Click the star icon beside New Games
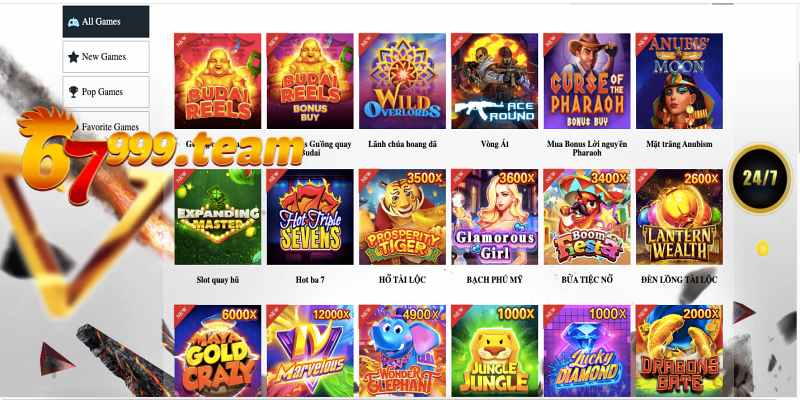 point(73,57)
